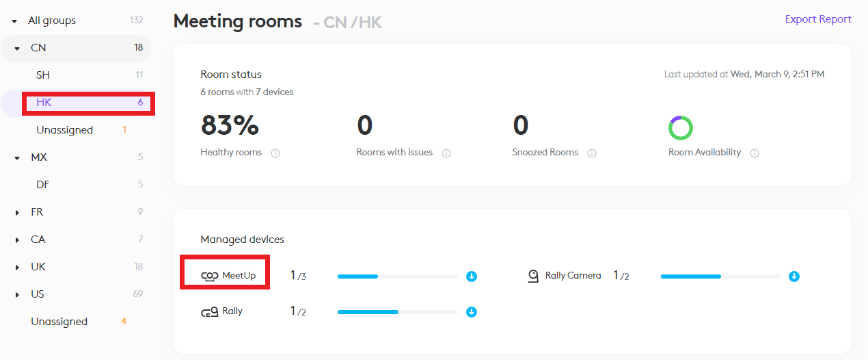Image resolution: width=868 pixels, height=360 pixels.
Task: Click the Info icon next to Room Availability
Action: point(755,153)
